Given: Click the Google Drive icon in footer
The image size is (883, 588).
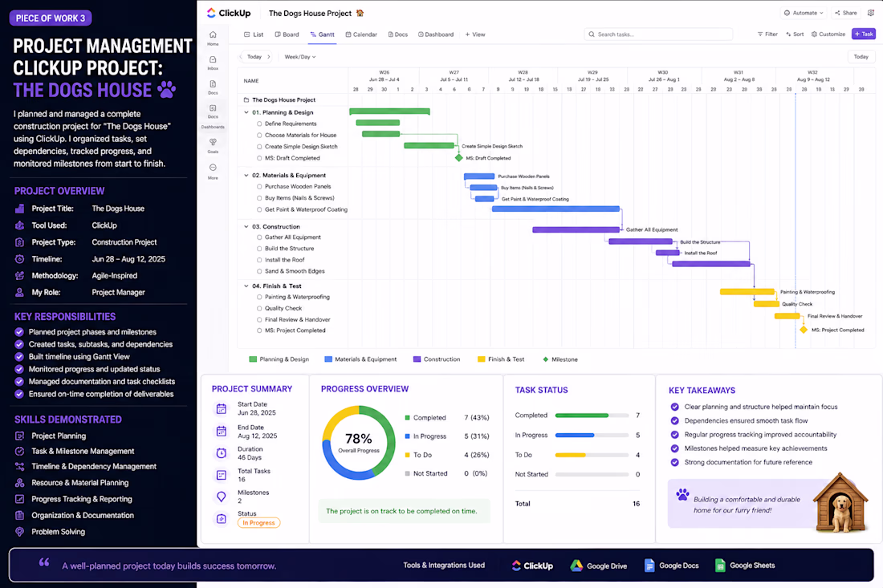Looking at the screenshot, I should point(576,566).
